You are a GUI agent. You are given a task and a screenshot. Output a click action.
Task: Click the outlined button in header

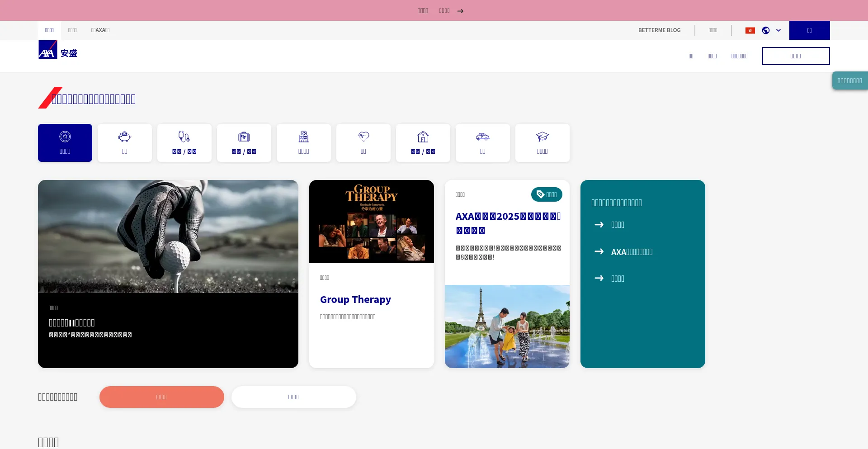pyautogui.click(x=796, y=56)
